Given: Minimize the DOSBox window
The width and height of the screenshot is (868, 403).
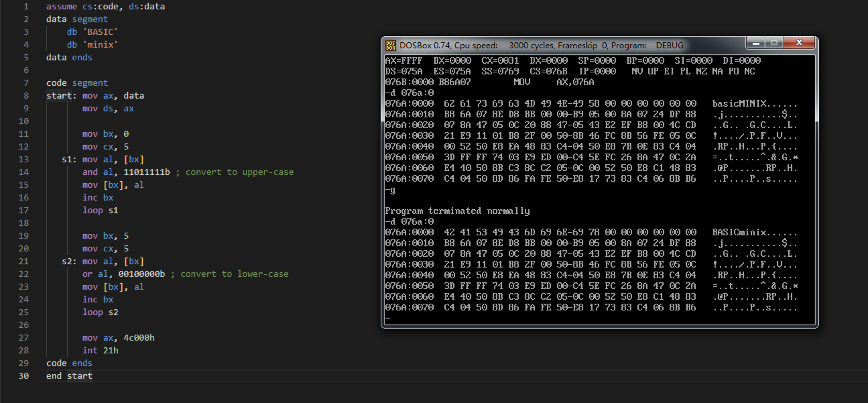Looking at the screenshot, I should point(756,43).
